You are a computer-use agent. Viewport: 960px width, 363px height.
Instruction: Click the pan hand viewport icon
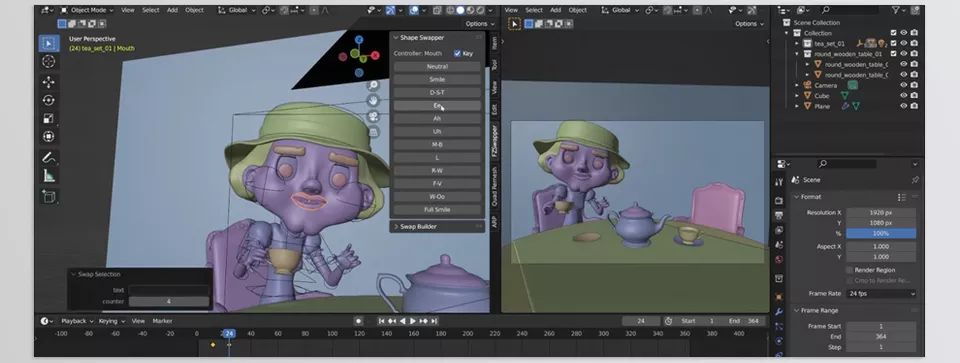click(373, 100)
